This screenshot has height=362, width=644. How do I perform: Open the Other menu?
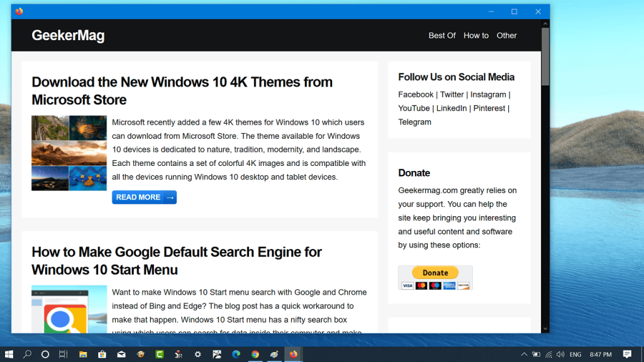[x=506, y=36]
